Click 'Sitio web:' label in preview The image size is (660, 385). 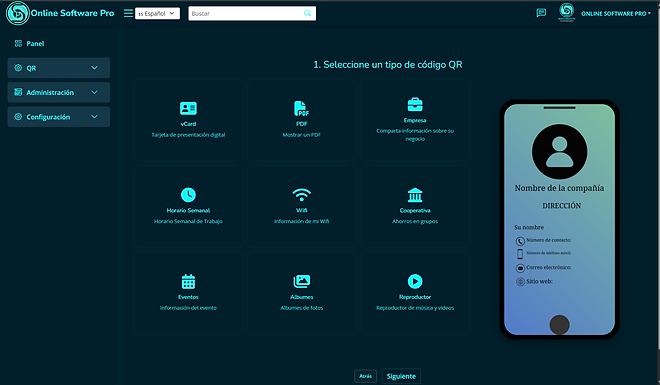539,281
